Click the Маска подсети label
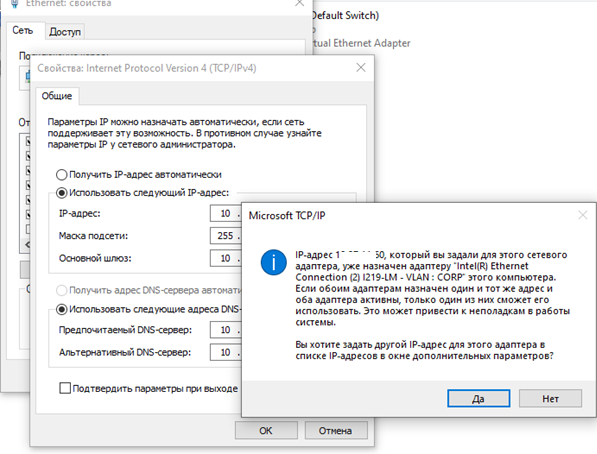 tap(93, 236)
